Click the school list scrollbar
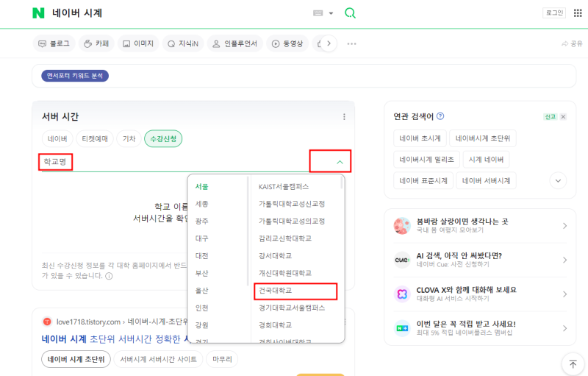This screenshot has height=376, width=588. (342, 182)
